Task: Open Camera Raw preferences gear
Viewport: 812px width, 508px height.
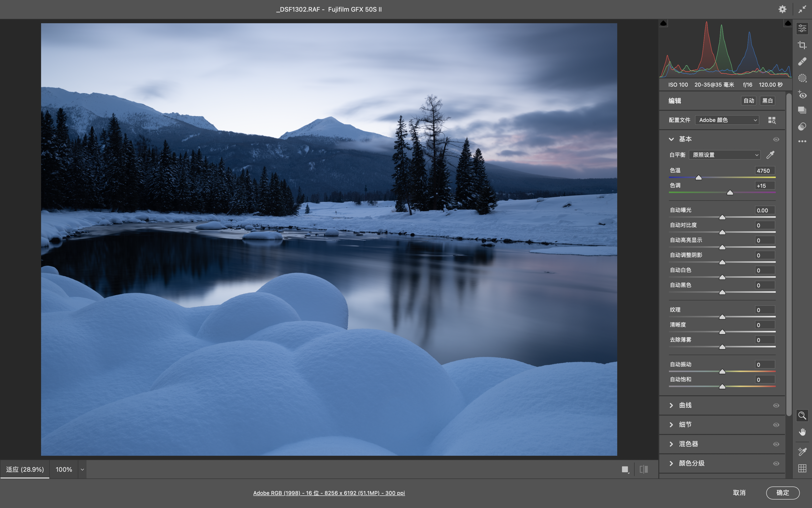Action: coord(782,9)
